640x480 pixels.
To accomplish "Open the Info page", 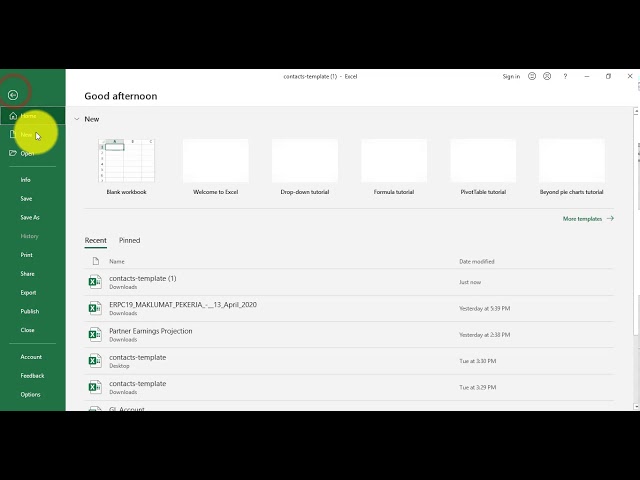I will coord(25,180).
